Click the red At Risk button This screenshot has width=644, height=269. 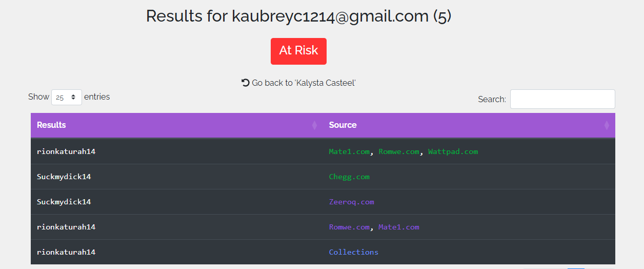tap(298, 51)
